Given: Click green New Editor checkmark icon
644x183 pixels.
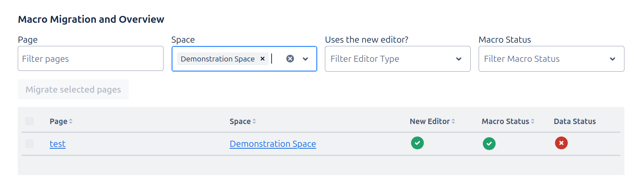Looking at the screenshot, I should click(417, 143).
